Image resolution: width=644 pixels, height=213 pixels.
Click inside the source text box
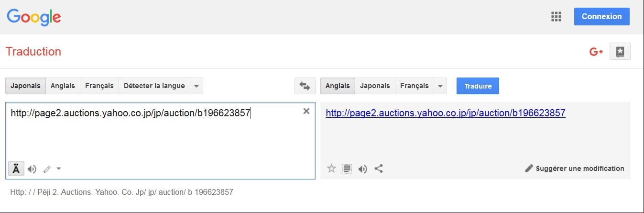tap(160, 141)
